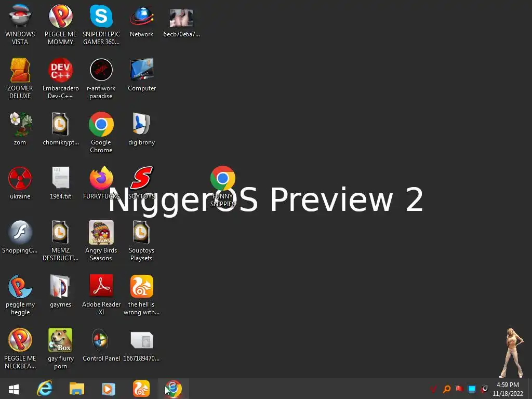Image resolution: width=532 pixels, height=399 pixels.
Task: Launch the UC Browser taskbar icon
Action: (141, 389)
